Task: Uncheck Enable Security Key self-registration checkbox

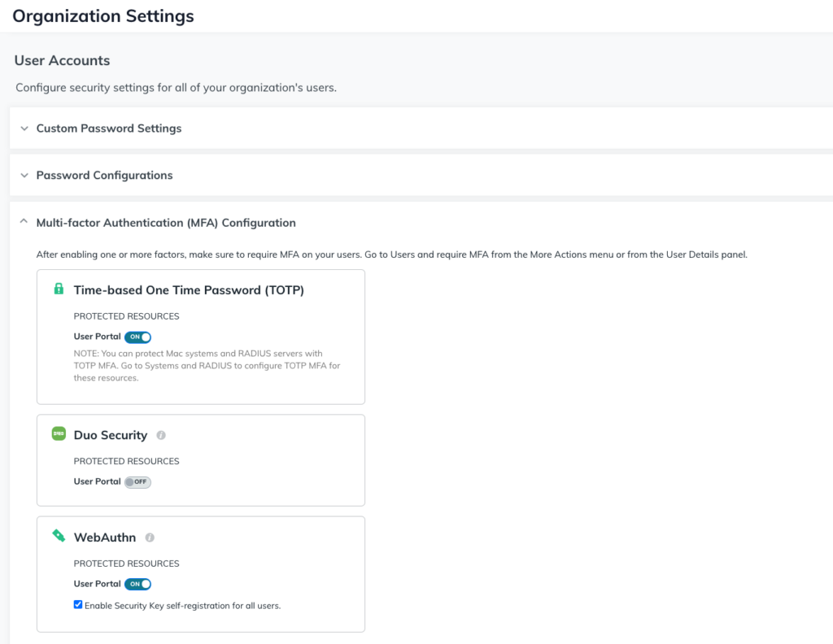Action: (x=78, y=605)
